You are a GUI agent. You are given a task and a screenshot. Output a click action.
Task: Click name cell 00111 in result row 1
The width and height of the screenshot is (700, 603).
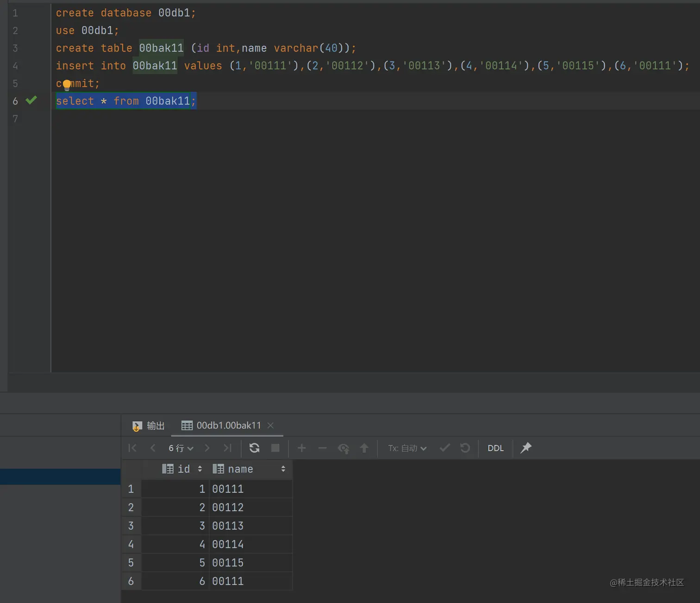(251, 489)
